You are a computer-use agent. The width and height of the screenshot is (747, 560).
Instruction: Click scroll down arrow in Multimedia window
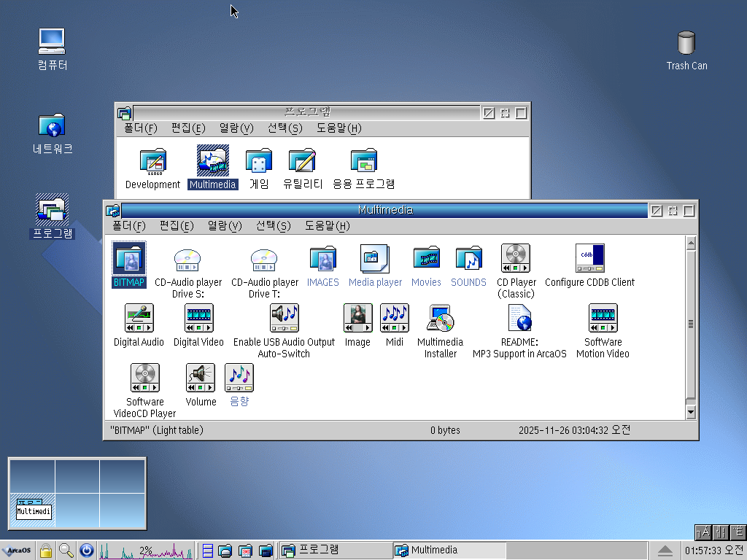point(691,413)
